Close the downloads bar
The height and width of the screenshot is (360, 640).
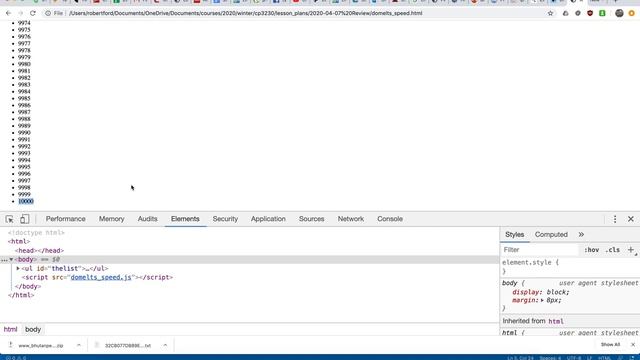633,345
